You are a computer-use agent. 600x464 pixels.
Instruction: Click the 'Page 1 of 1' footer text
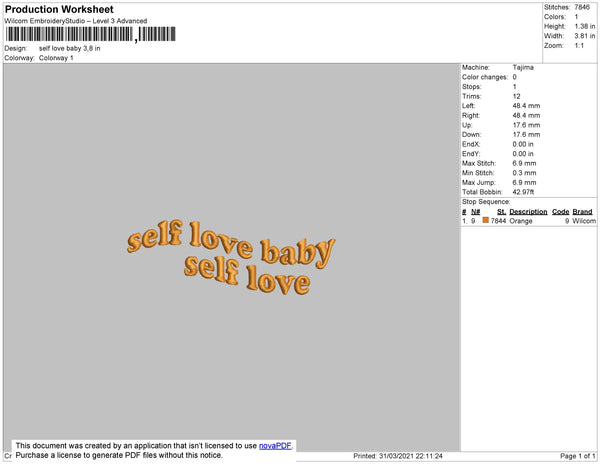pos(578,456)
